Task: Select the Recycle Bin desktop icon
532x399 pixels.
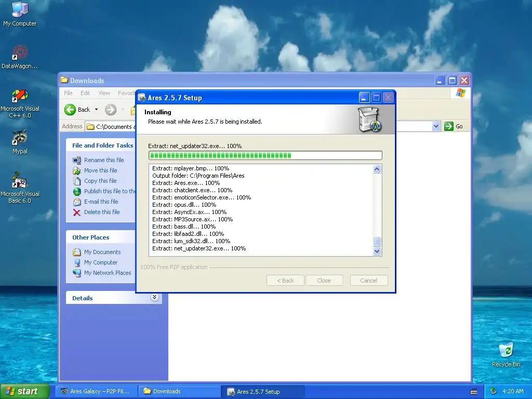Action: point(506,354)
